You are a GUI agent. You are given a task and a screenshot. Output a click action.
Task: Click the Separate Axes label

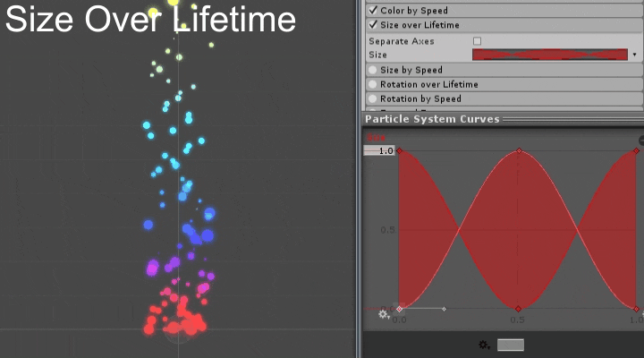[402, 41]
